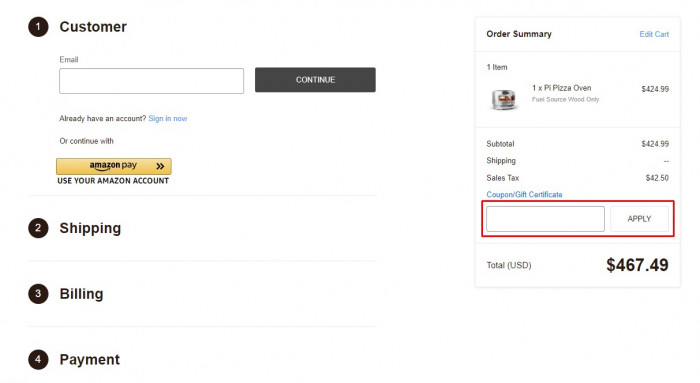Click the double-arrow icon on Amazon Pay
The image size is (700, 383).
pyautogui.click(x=160, y=166)
